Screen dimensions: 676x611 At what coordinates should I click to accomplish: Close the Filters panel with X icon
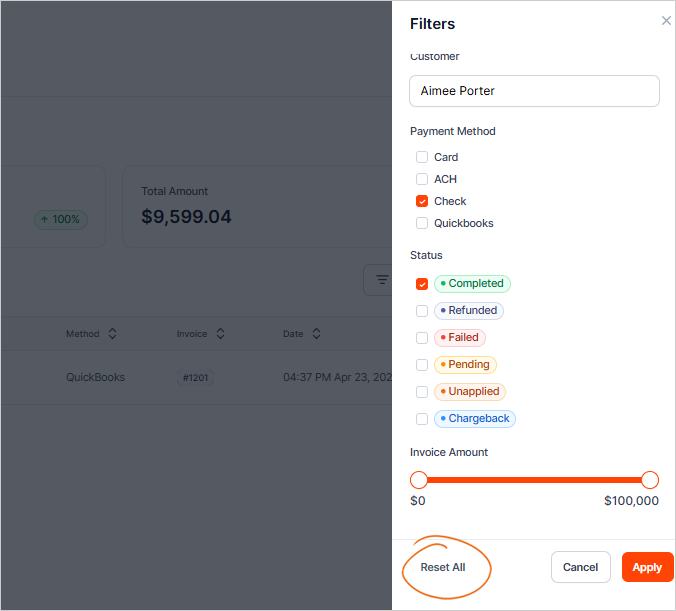tap(666, 21)
